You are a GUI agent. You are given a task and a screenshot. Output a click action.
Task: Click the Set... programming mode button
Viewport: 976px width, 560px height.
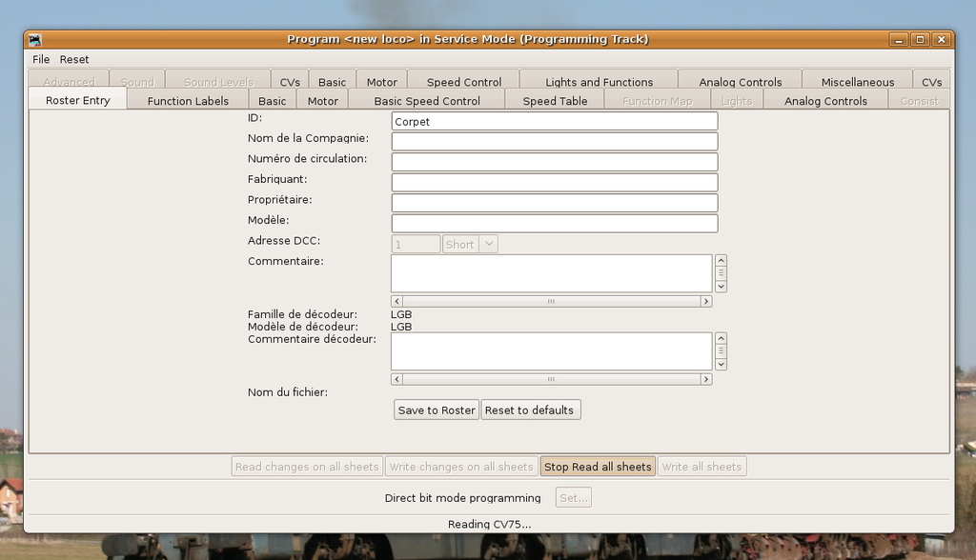[573, 498]
